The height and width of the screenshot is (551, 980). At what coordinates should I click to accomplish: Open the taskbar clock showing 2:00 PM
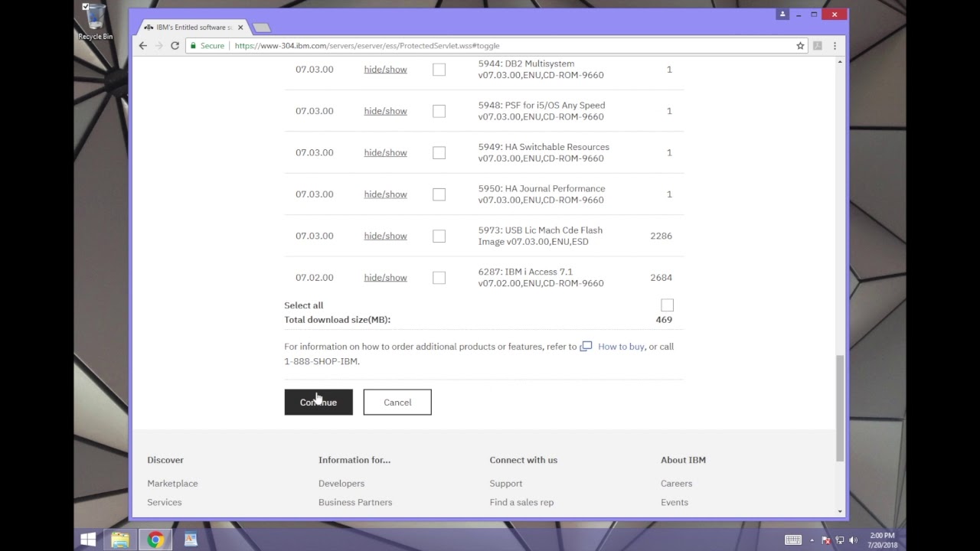(882, 540)
